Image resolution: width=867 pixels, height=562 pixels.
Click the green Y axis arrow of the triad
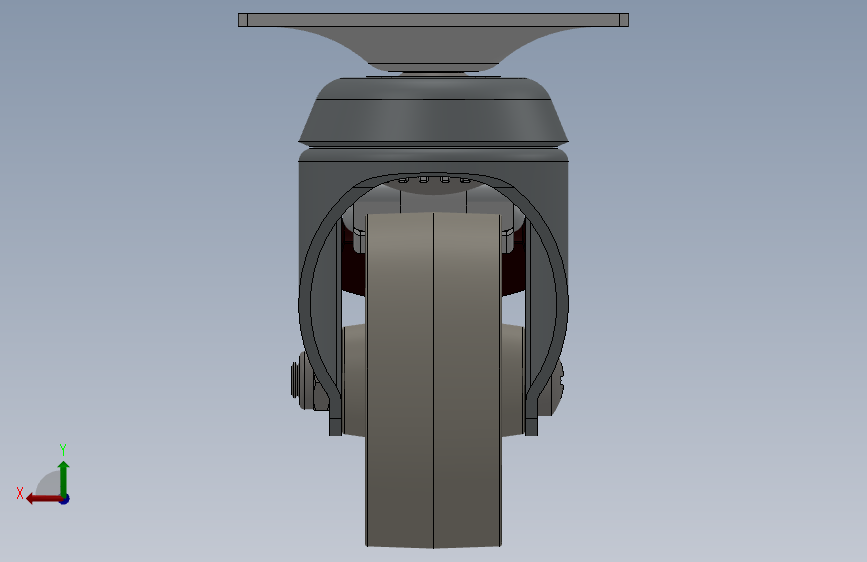click(64, 478)
